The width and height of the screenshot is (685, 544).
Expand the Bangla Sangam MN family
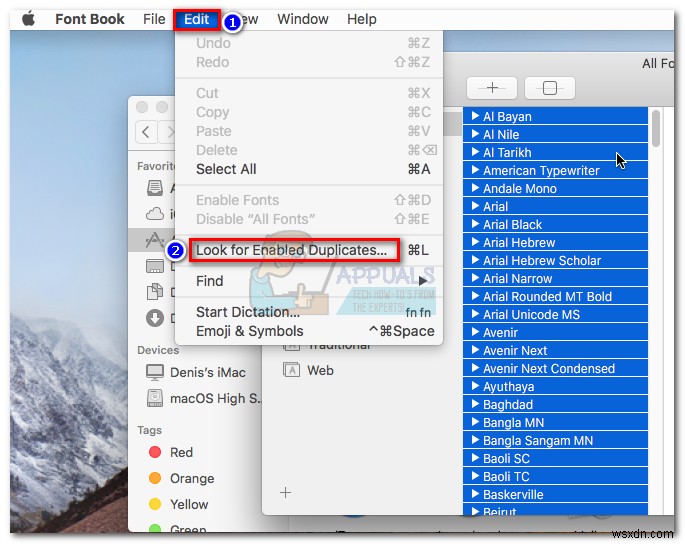pos(475,440)
